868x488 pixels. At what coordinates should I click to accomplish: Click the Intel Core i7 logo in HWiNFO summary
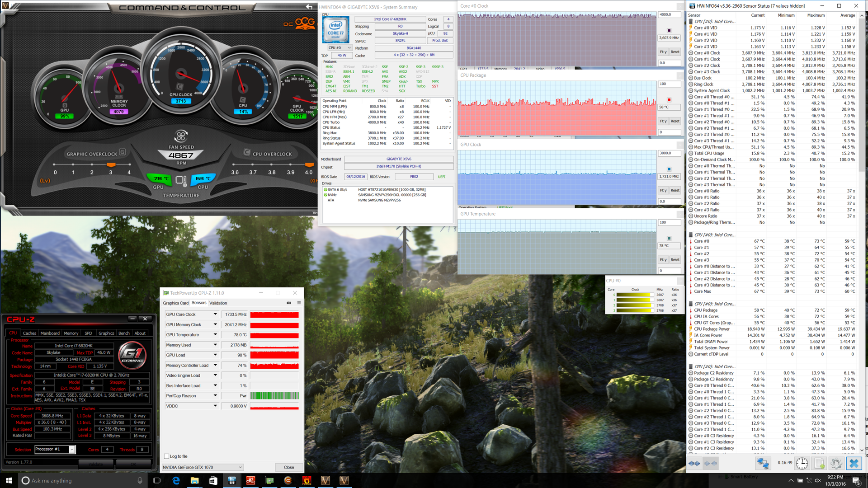coord(336,29)
